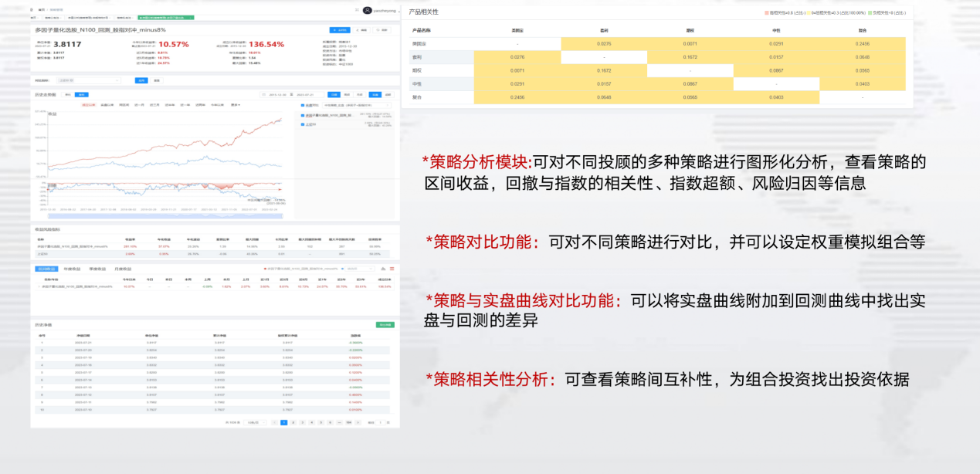The width and height of the screenshot is (980, 474).
Task: Switch to the 年度收益 tab
Action: point(71,269)
